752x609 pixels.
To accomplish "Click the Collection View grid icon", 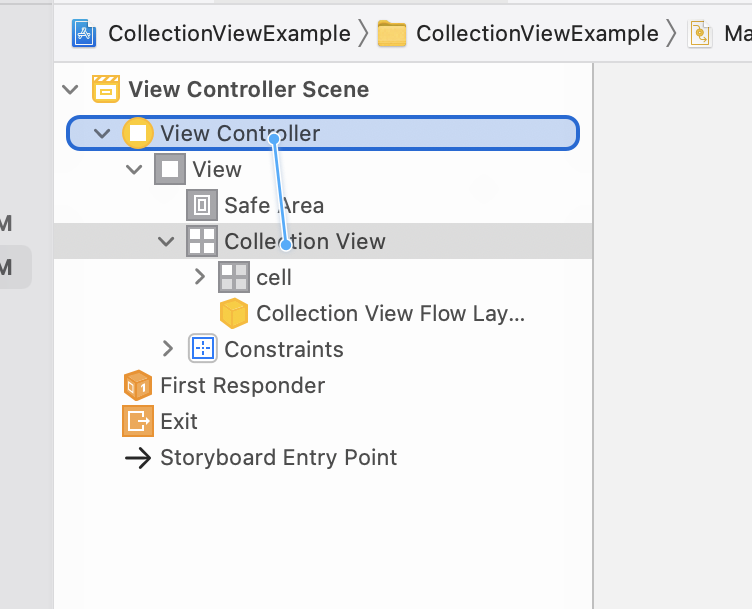I will pos(201,241).
